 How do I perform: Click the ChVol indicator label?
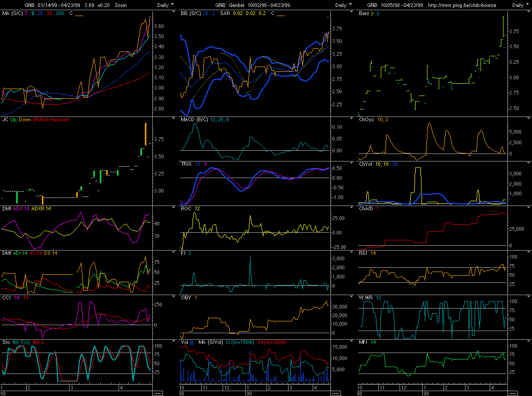(x=365, y=164)
